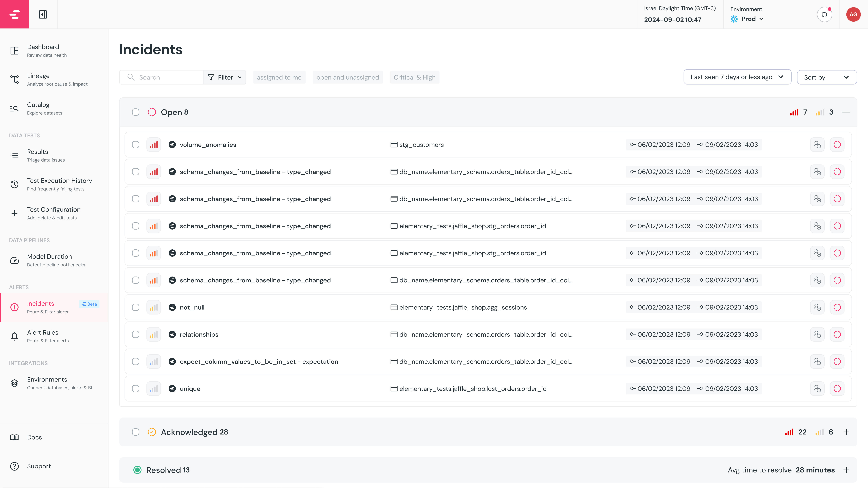Click elementary_tests.jaffle_shop.agg_sessions table name
This screenshot has height=488, width=868.
[463, 307]
